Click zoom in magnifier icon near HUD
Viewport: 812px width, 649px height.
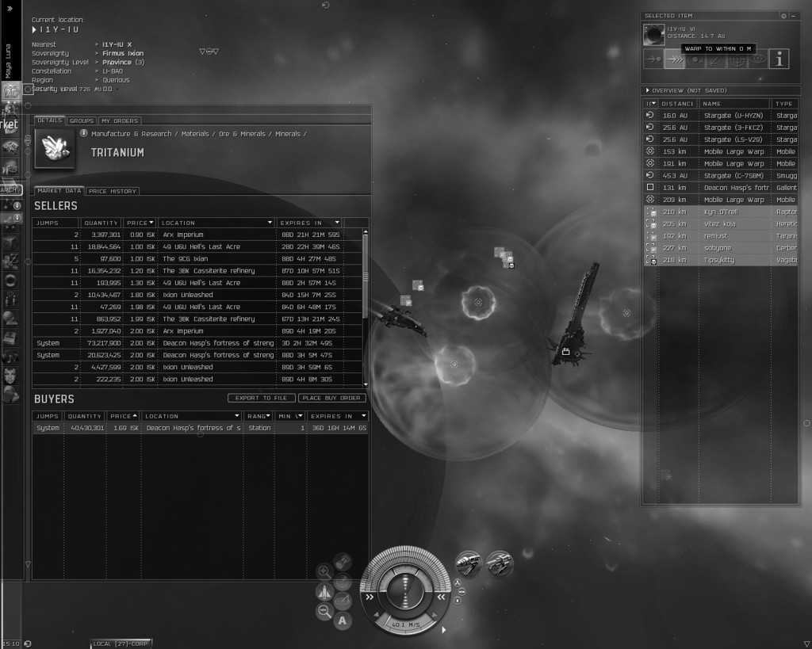click(324, 571)
